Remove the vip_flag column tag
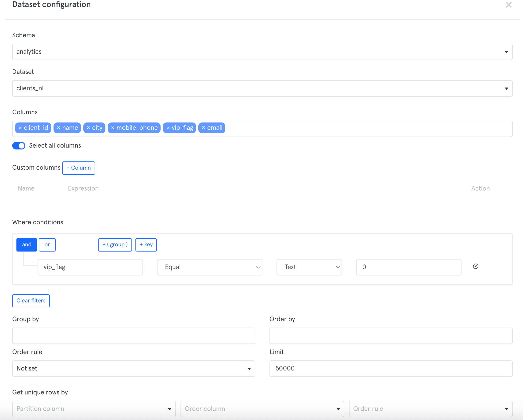This screenshot has height=420, width=523. point(168,128)
